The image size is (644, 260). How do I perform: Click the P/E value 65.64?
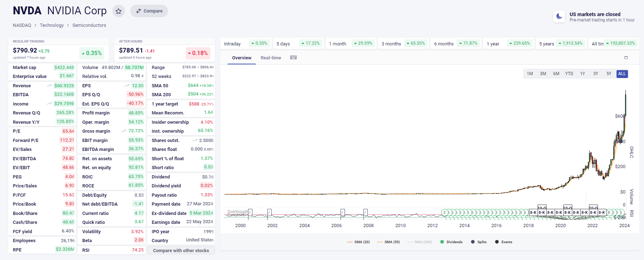point(68,131)
